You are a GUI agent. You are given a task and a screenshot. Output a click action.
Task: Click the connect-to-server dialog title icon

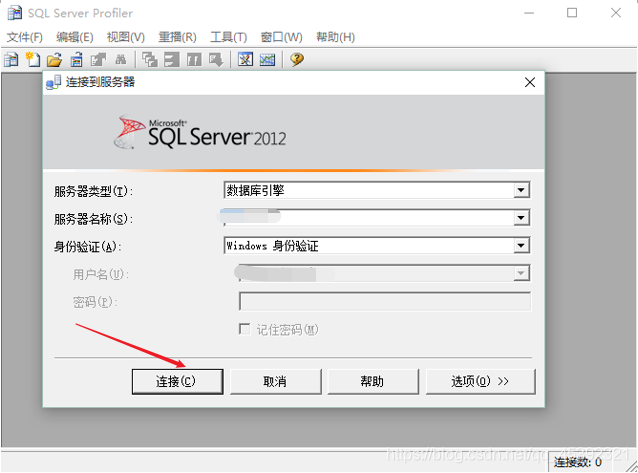point(54,82)
